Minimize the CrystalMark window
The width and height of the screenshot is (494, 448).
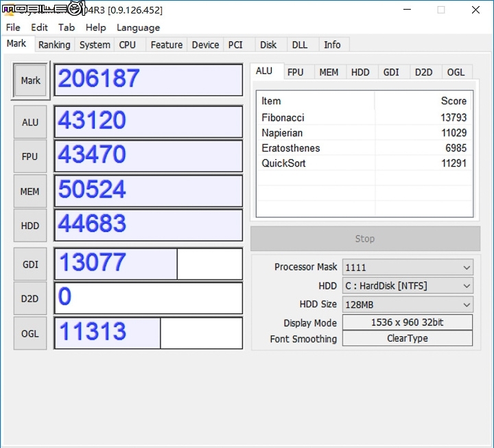coord(407,10)
